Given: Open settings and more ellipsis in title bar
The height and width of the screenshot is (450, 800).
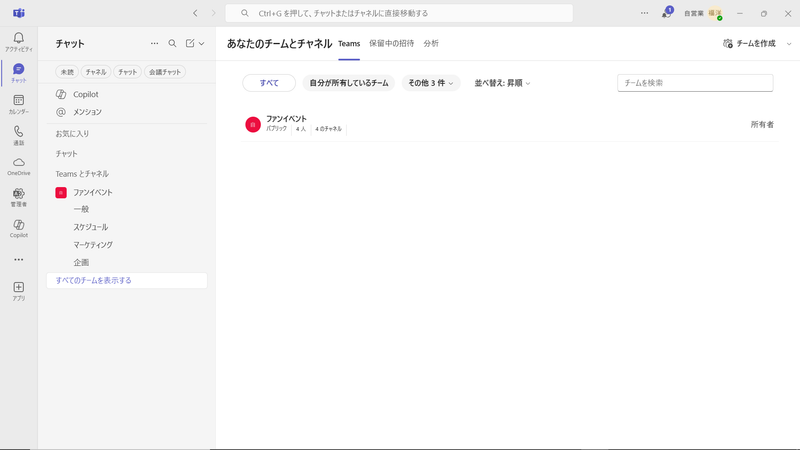Looking at the screenshot, I should click(x=644, y=13).
